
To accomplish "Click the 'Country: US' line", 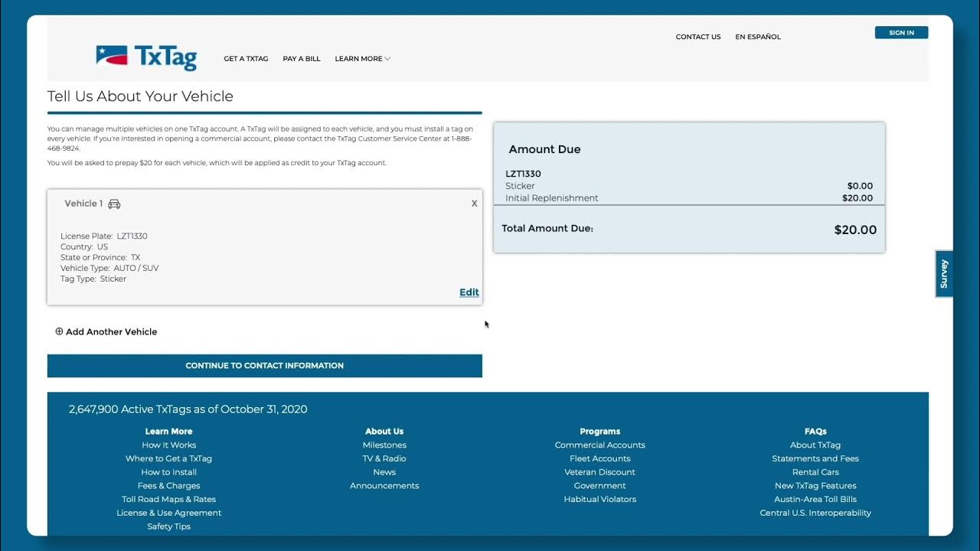I will tap(84, 247).
